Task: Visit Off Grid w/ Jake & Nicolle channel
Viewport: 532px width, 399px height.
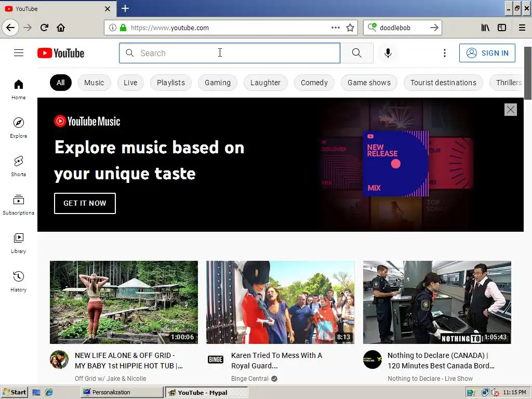Action: pyautogui.click(x=110, y=378)
